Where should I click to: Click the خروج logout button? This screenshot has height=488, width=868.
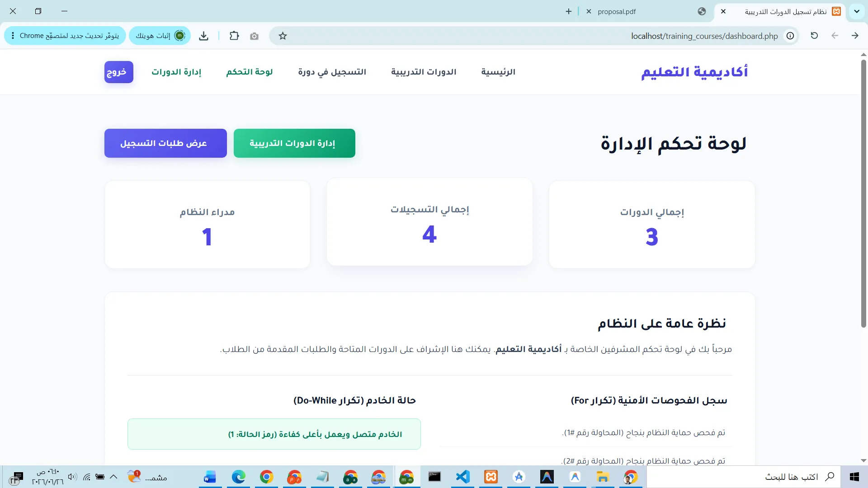point(119,72)
